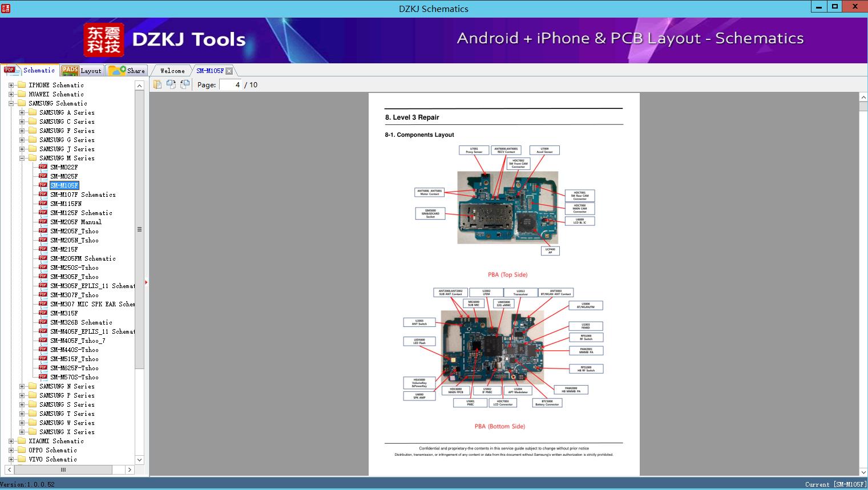Expand the SAMSUNG P Series node
Viewport: 868px width, 490px height.
[22, 395]
